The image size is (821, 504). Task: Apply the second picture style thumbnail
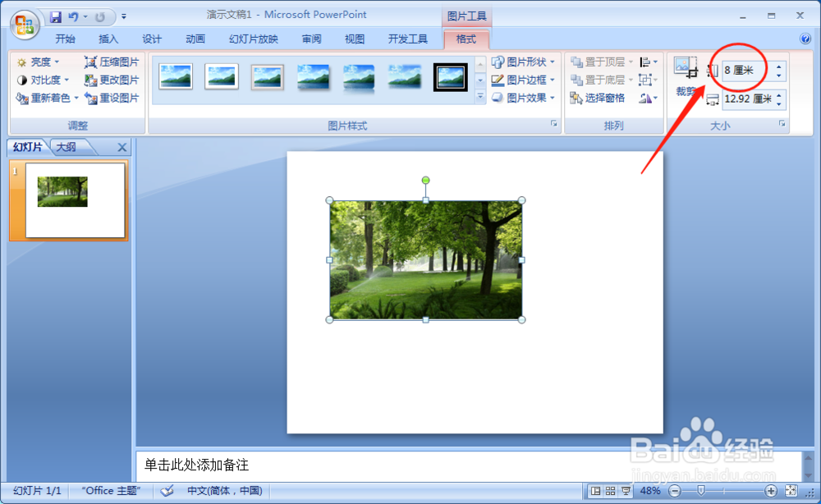click(222, 77)
